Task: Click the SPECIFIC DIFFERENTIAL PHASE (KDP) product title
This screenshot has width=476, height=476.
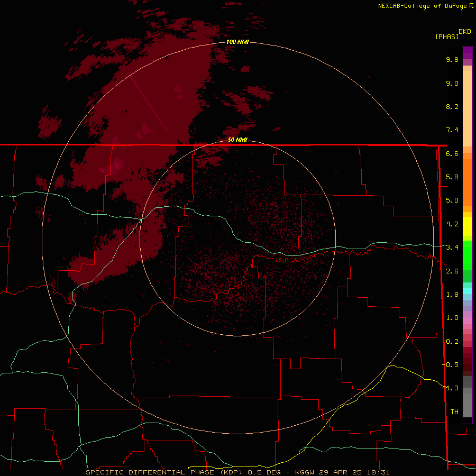Action: click(164, 472)
